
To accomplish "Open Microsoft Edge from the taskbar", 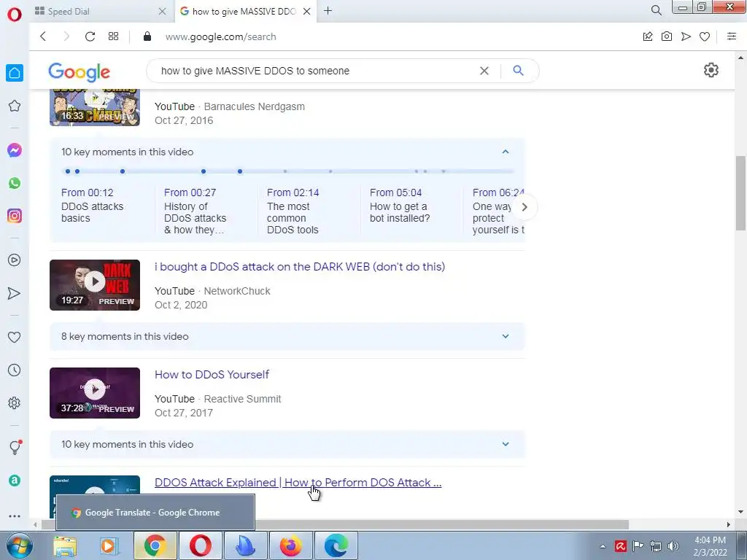I will (x=336, y=545).
